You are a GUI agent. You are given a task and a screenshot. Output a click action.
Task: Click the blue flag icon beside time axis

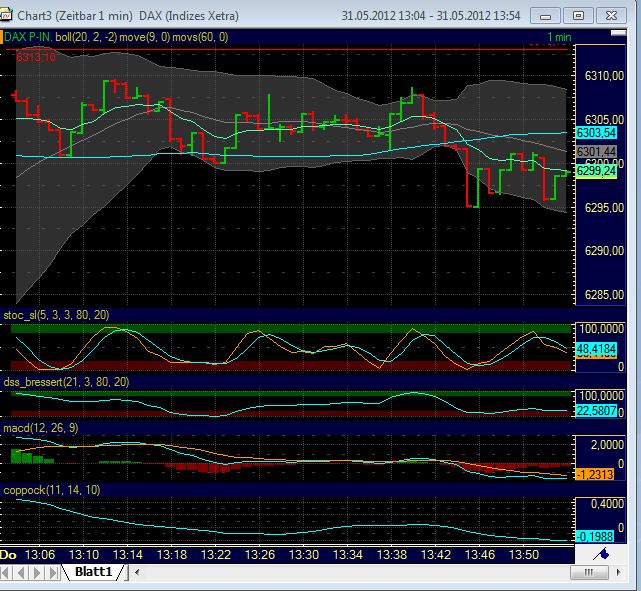point(601,555)
